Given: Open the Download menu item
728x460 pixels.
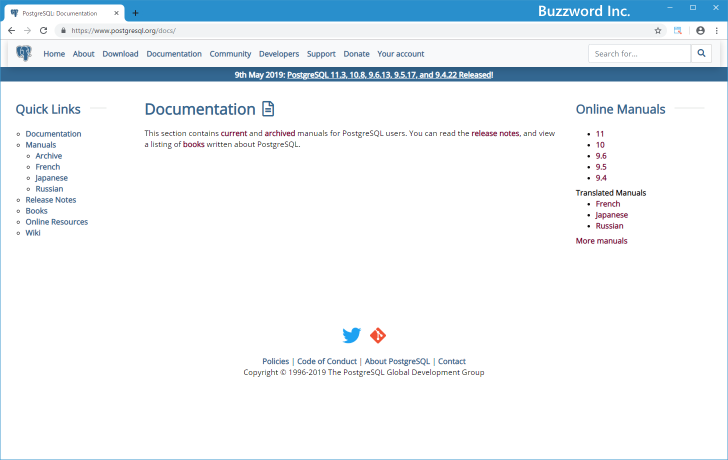Looking at the screenshot, I should pos(120,54).
